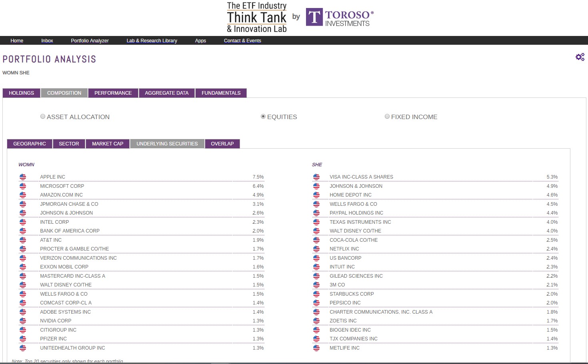
Task: Click the flag beside HOME DEPOT INC
Action: point(316,195)
